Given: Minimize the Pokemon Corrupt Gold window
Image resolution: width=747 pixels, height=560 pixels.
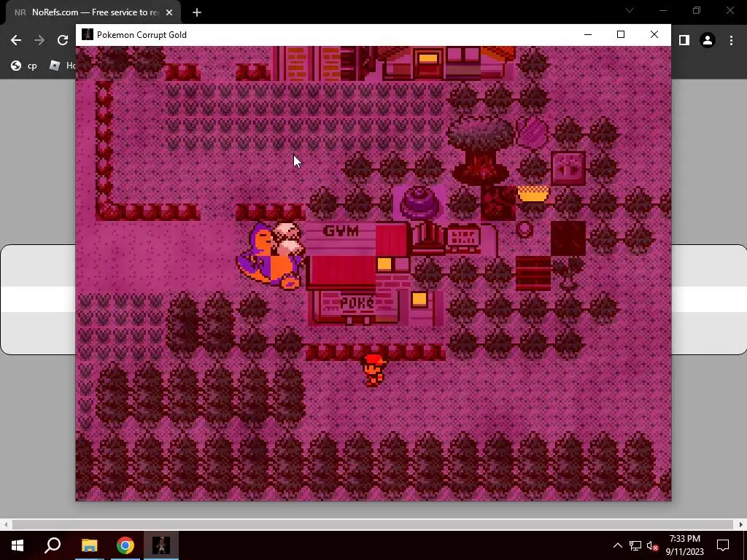Looking at the screenshot, I should 588,35.
